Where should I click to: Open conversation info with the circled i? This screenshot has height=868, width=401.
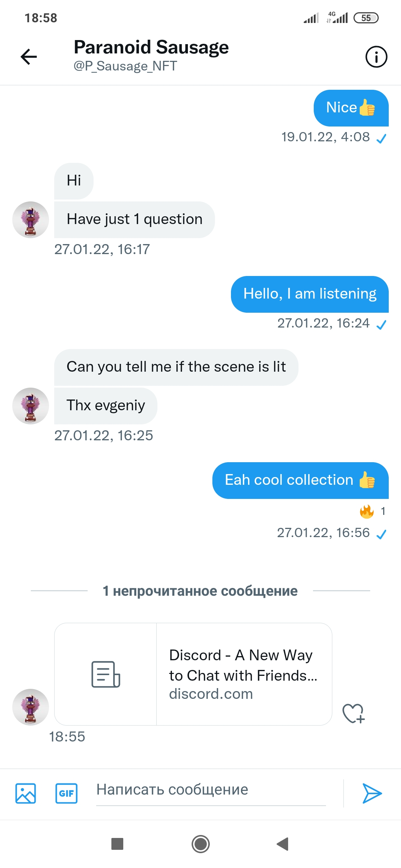[x=376, y=57]
